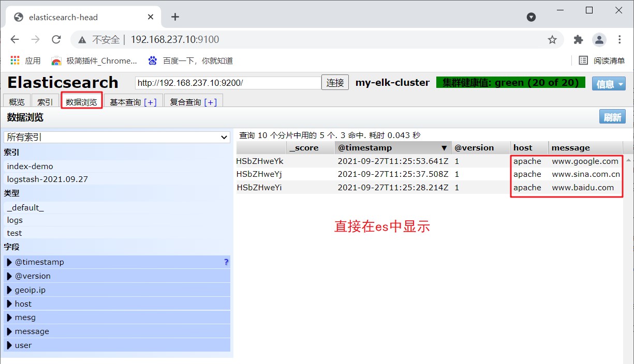
Task: Select the test type
Action: pyautogui.click(x=117, y=233)
